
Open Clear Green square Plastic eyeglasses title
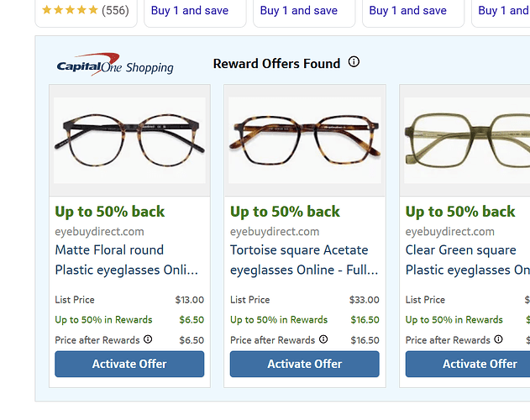tap(467, 260)
